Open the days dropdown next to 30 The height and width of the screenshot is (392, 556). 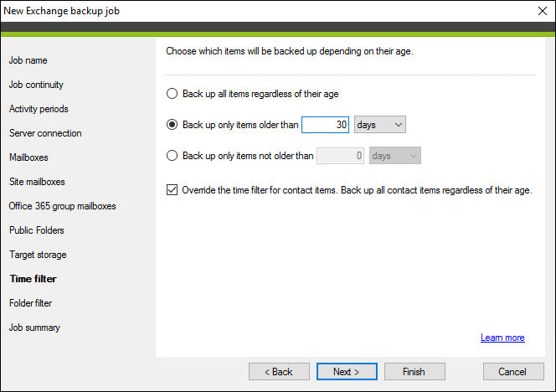click(380, 125)
